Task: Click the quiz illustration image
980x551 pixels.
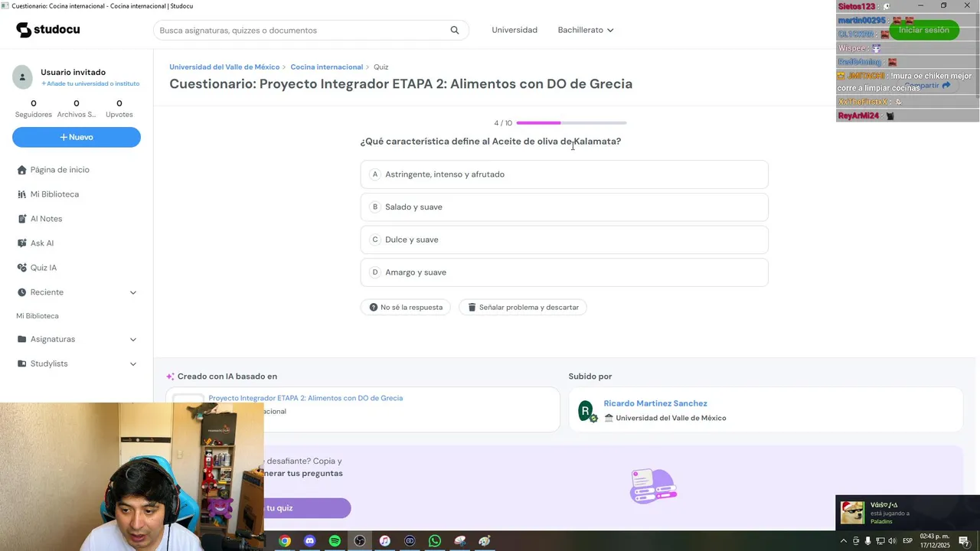Action: (x=653, y=487)
